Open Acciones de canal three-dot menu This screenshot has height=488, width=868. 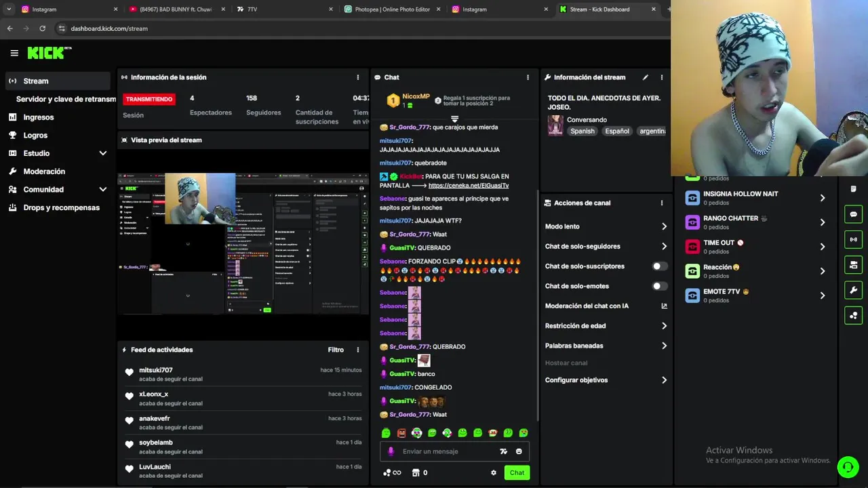[662, 203]
